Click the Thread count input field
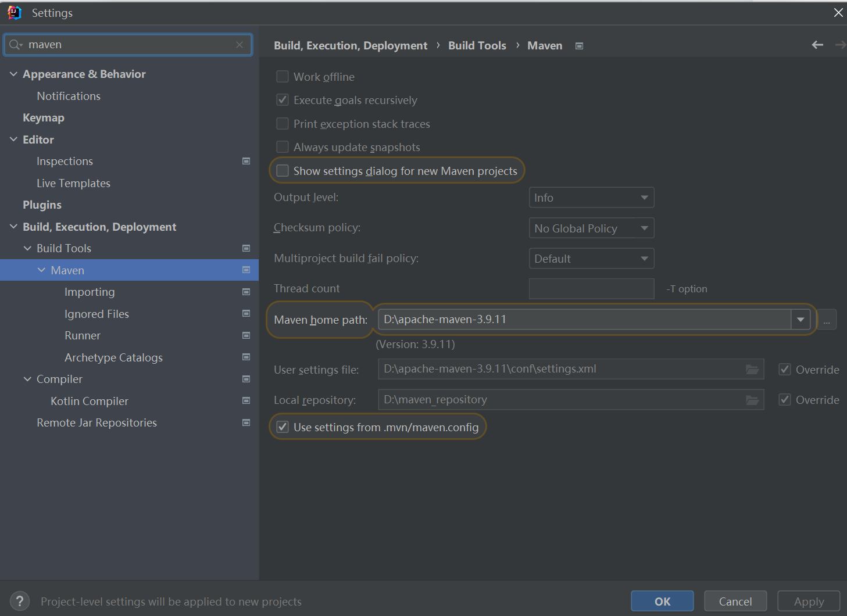Viewport: 847px width, 616px height. 591,289
